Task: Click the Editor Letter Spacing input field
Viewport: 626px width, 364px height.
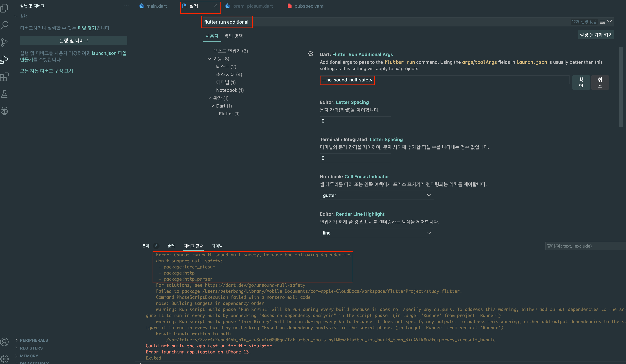Action: click(355, 121)
